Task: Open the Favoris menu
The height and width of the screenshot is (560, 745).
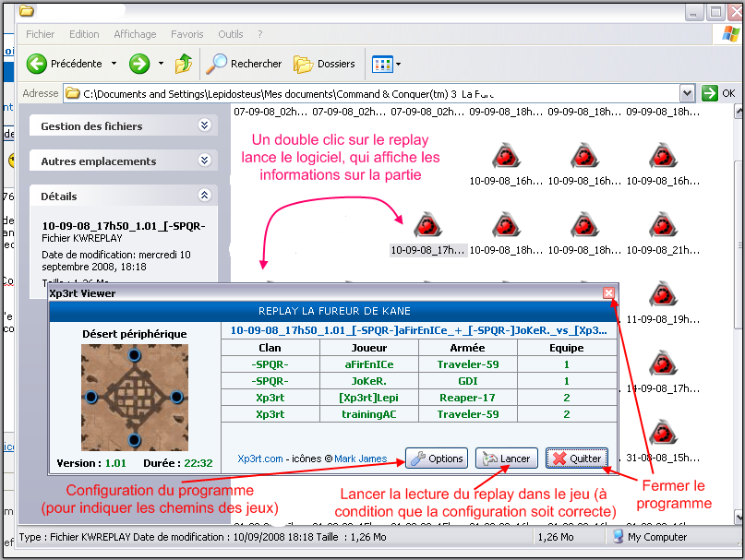Action: 186,34
